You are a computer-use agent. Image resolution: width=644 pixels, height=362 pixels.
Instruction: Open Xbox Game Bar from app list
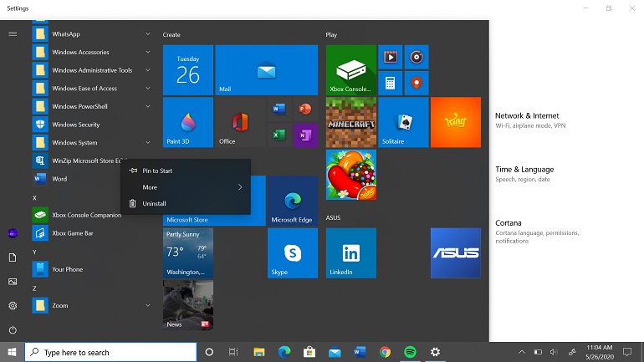(73, 233)
